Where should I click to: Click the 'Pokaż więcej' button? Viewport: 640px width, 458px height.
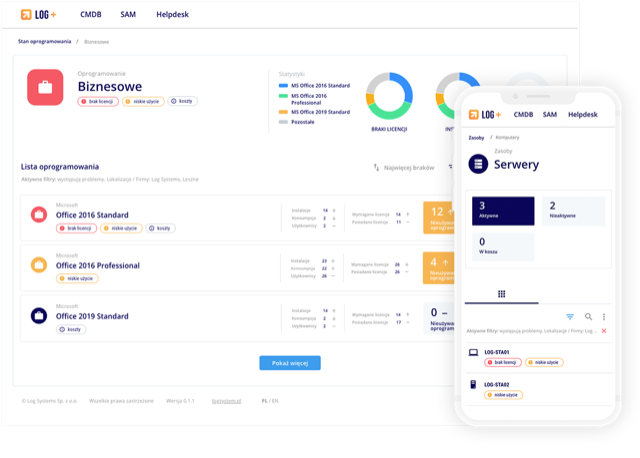pyautogui.click(x=290, y=363)
